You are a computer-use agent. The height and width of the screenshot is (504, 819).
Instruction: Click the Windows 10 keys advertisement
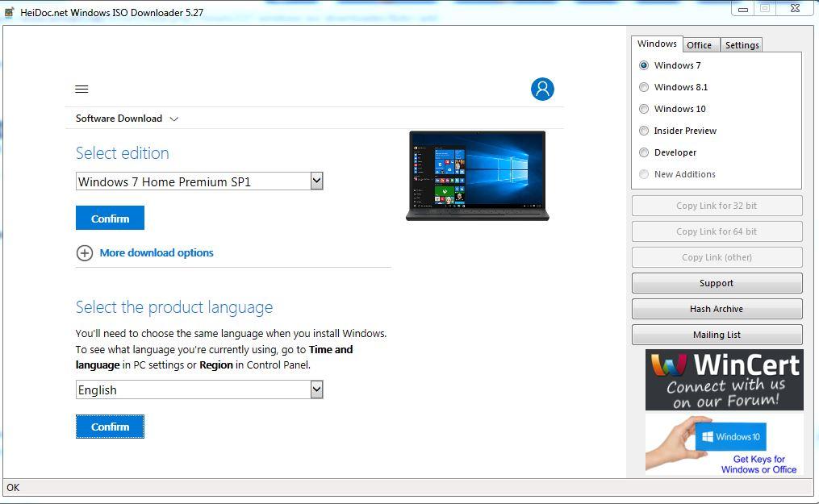pyautogui.click(x=724, y=444)
